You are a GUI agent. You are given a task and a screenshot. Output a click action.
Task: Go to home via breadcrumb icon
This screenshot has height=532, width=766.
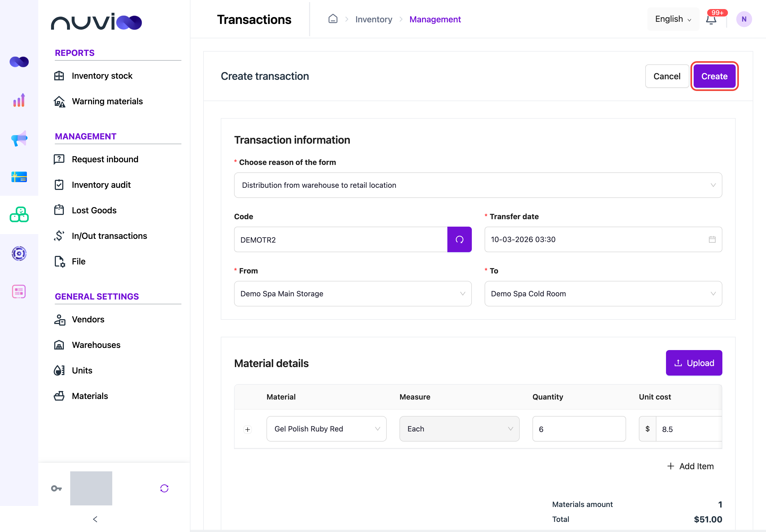(333, 19)
